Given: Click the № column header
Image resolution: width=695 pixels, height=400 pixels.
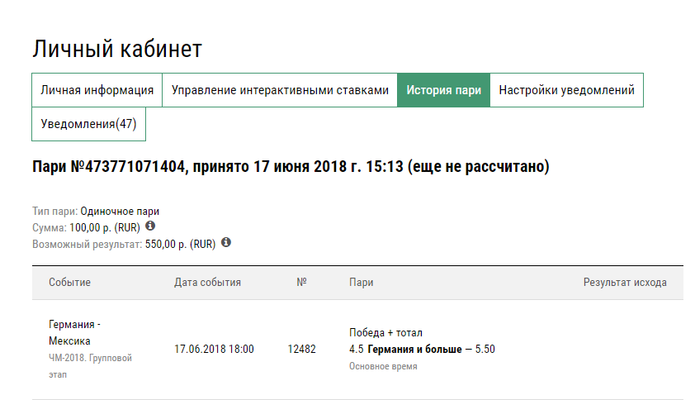Looking at the screenshot, I should pos(301,283).
